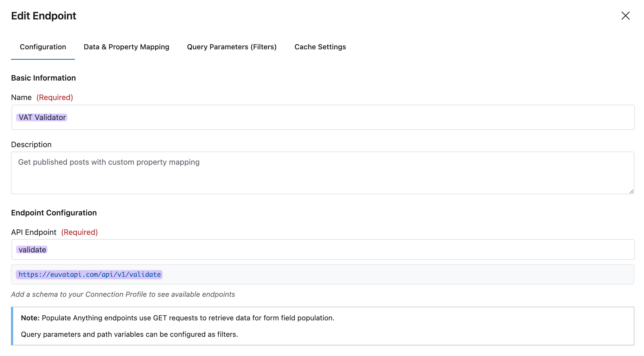The image size is (644, 356).
Task: Click the Name field label
Action: point(21,97)
